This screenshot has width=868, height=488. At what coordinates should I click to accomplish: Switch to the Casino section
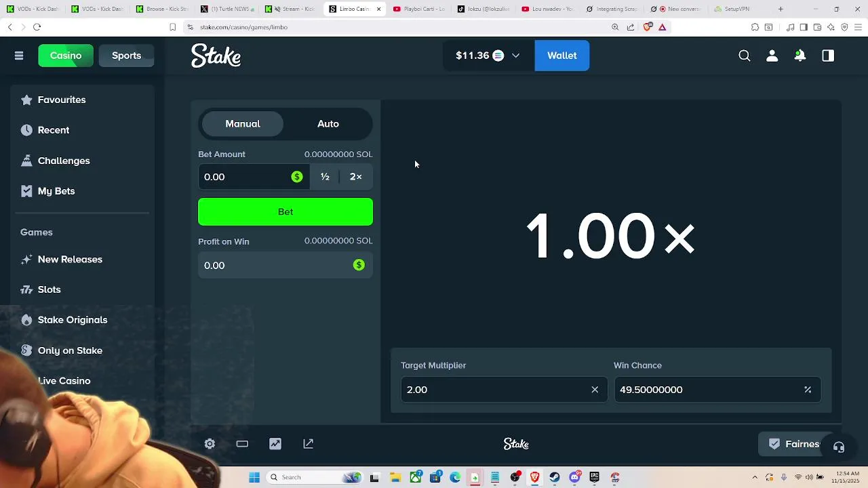(x=66, y=56)
